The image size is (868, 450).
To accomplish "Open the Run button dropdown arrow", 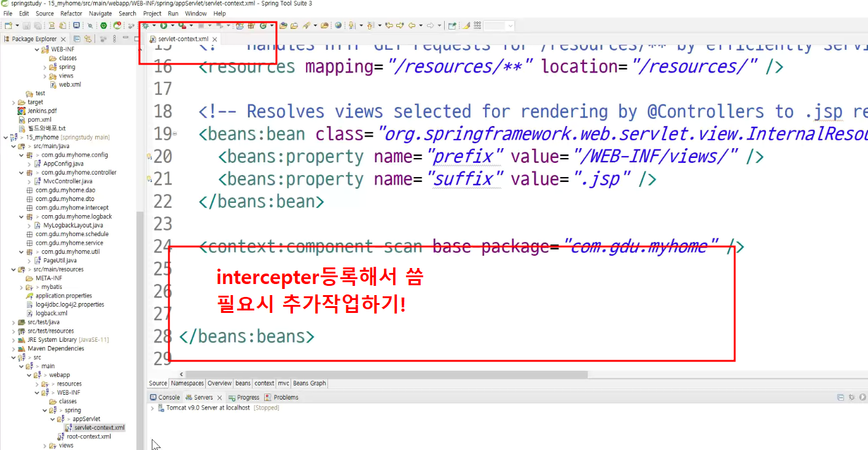I will pos(173,26).
